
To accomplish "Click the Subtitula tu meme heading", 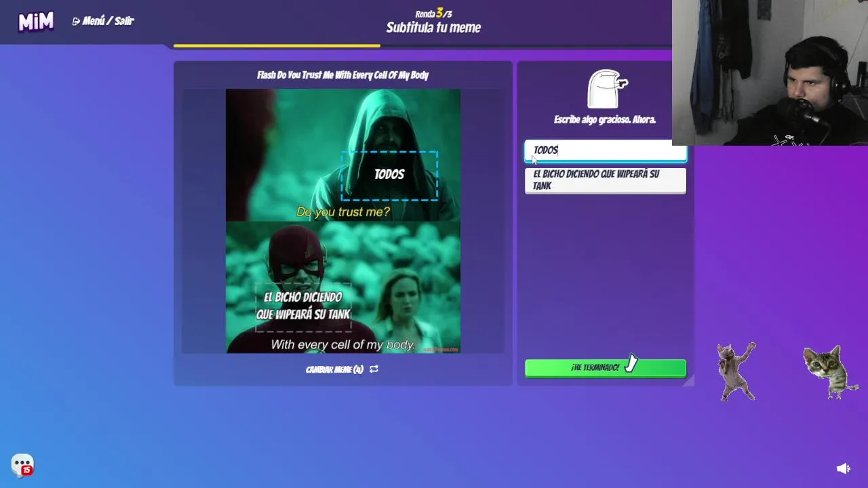I will pyautogui.click(x=433, y=28).
